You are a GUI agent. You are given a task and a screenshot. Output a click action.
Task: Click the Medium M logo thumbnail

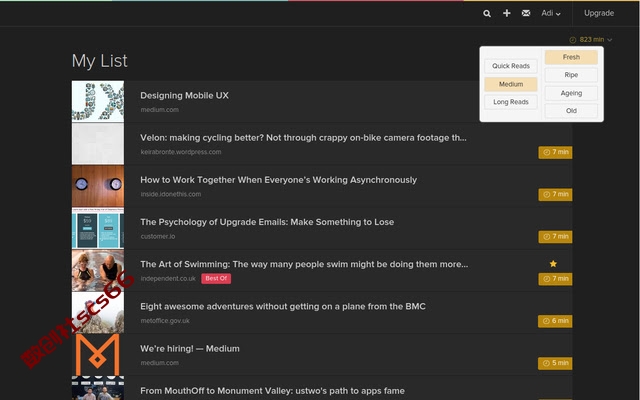[98, 354]
